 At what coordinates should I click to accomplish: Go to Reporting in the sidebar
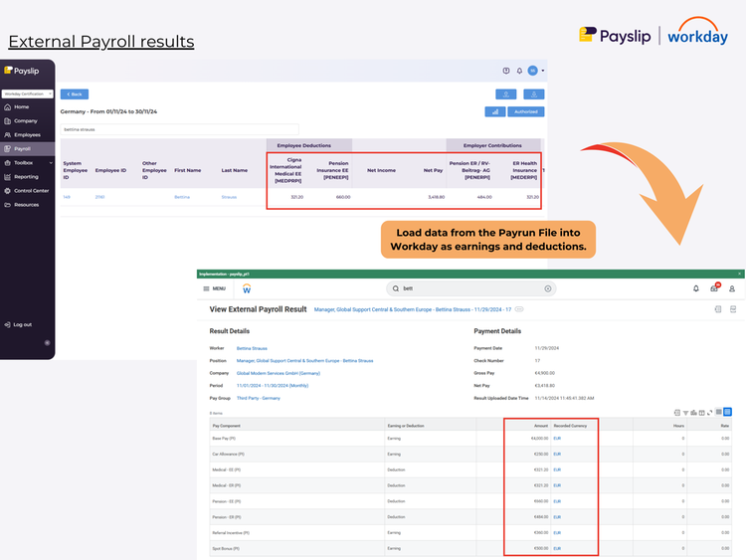[25, 176]
